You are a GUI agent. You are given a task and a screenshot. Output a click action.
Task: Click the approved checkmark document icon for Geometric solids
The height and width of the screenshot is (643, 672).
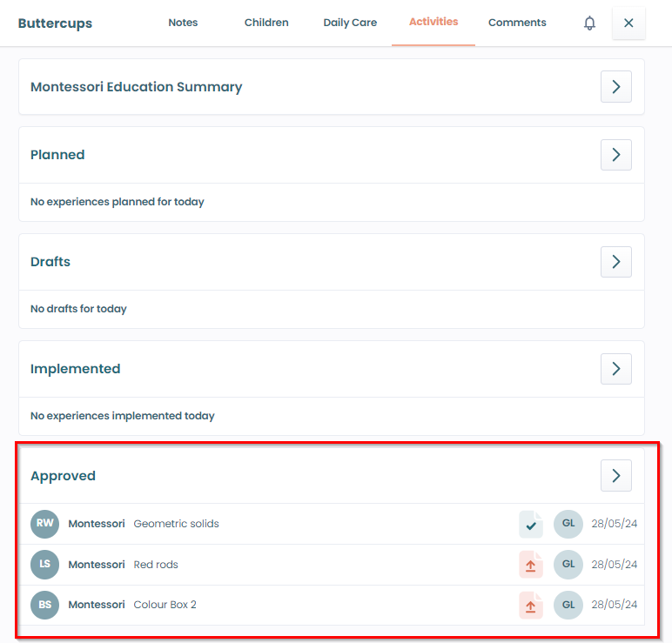[x=531, y=525]
